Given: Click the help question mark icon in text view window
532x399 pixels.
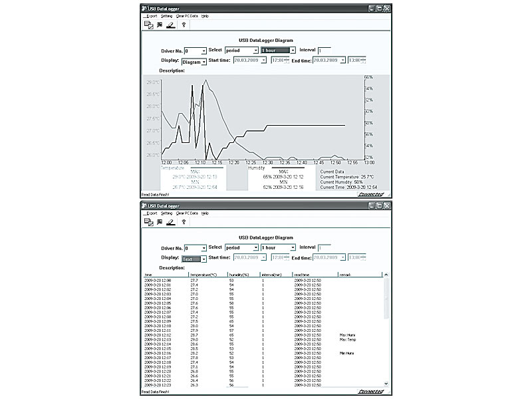Looking at the screenshot, I should pyautogui.click(x=184, y=221).
